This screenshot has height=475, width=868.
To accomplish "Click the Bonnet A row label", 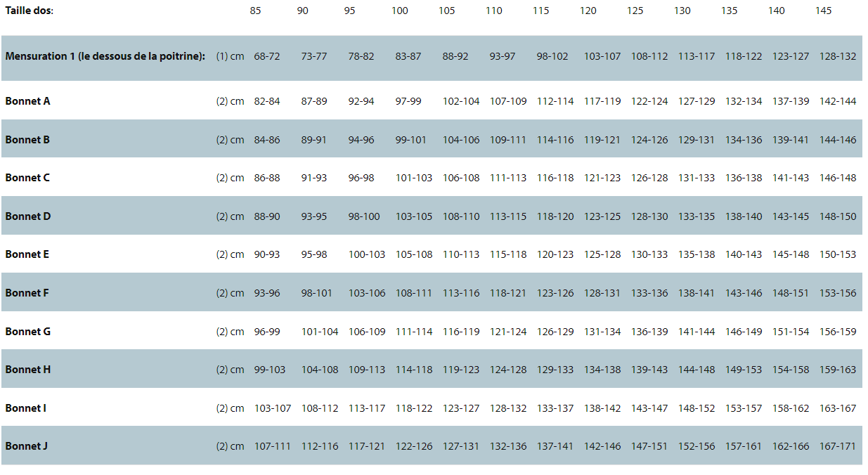I will 27,101.
